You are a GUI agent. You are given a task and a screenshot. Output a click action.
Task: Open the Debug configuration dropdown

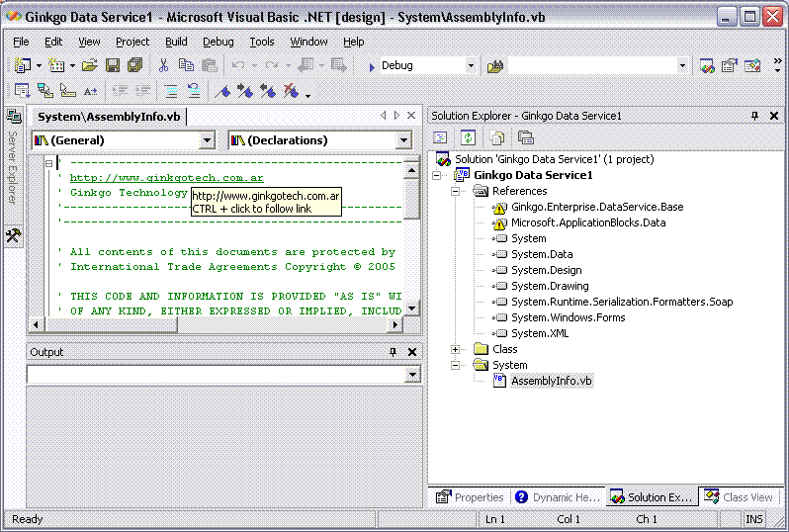(x=470, y=66)
